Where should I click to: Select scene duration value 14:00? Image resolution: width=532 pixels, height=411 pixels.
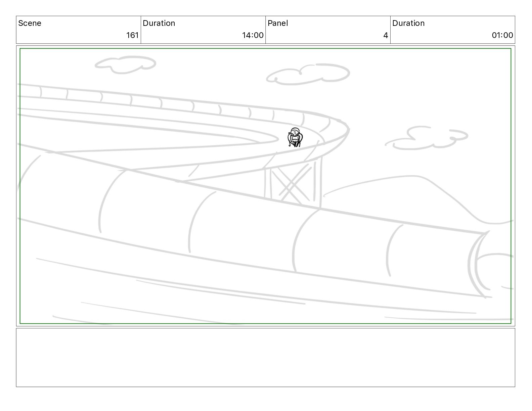tap(253, 35)
